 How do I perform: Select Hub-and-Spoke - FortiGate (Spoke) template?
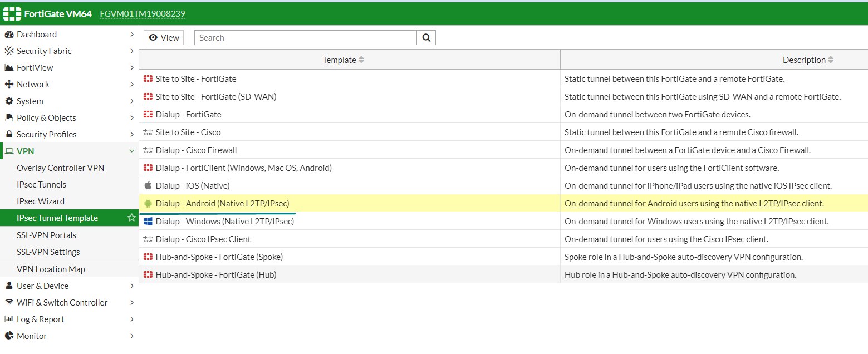[x=219, y=257]
